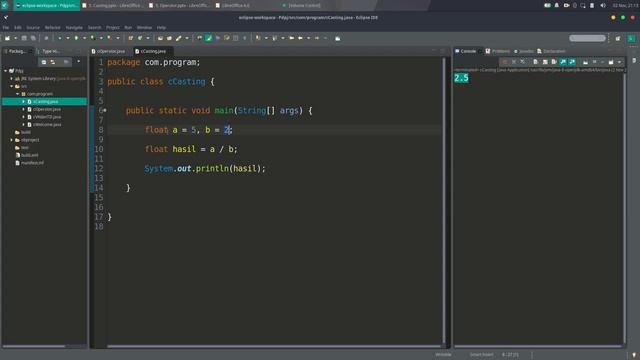The width and height of the screenshot is (640, 360).
Task: Click the External Tools run icon
Action: click(x=109, y=38)
